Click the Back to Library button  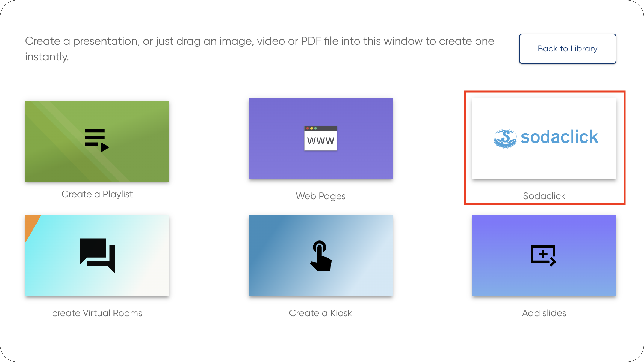pos(567,49)
